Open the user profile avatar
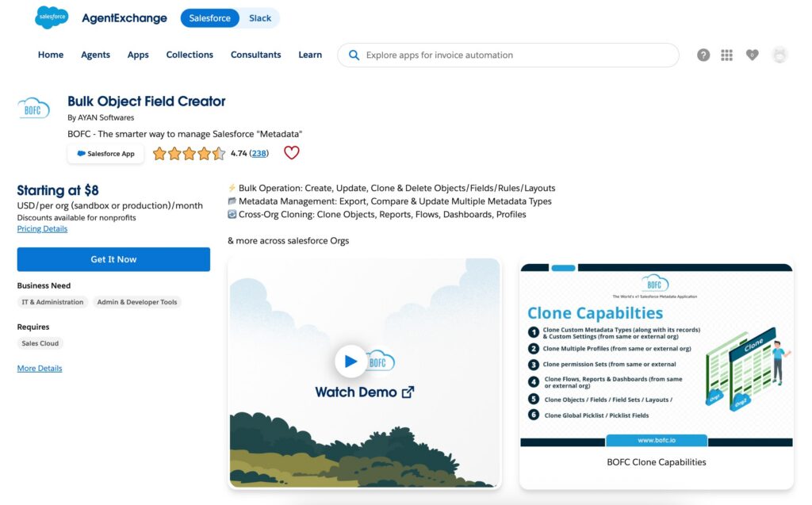The image size is (812, 505). coord(779,55)
